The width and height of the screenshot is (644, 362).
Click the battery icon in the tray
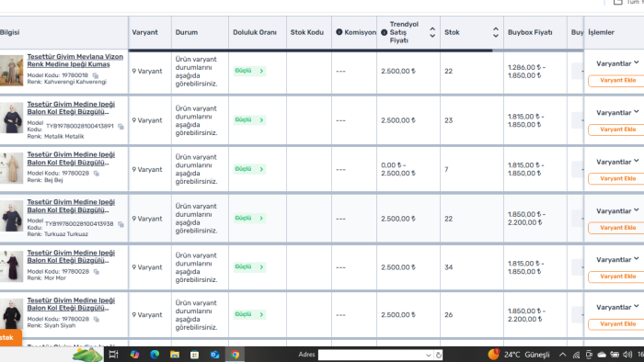pos(615,355)
